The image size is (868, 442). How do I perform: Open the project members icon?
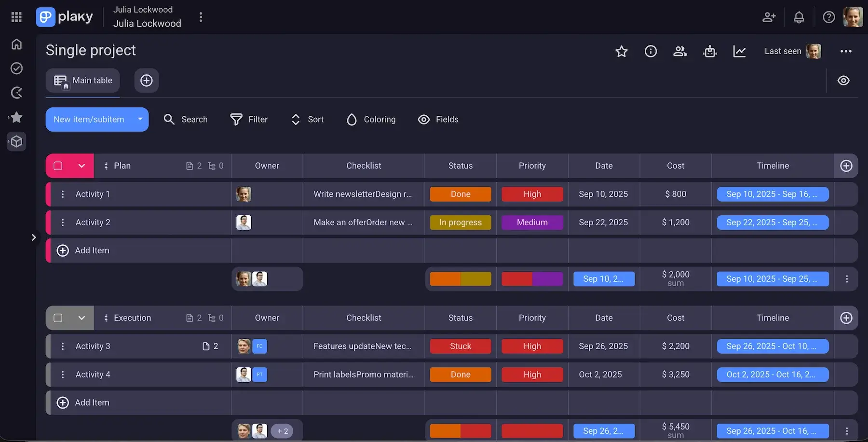pos(680,51)
